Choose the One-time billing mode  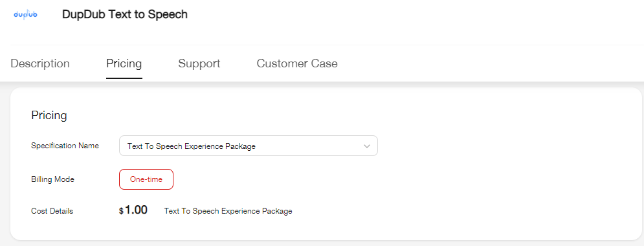click(146, 179)
